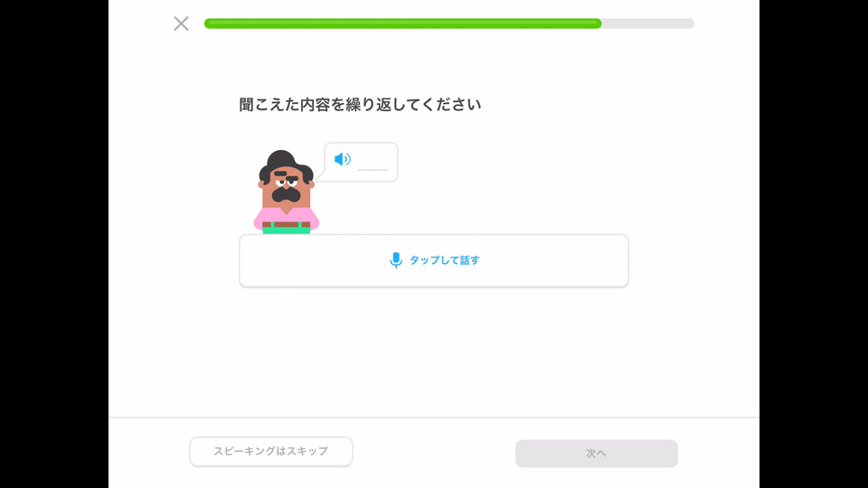This screenshot has height=488, width=868.
Task: Click the character's black mustache
Action: [287, 194]
